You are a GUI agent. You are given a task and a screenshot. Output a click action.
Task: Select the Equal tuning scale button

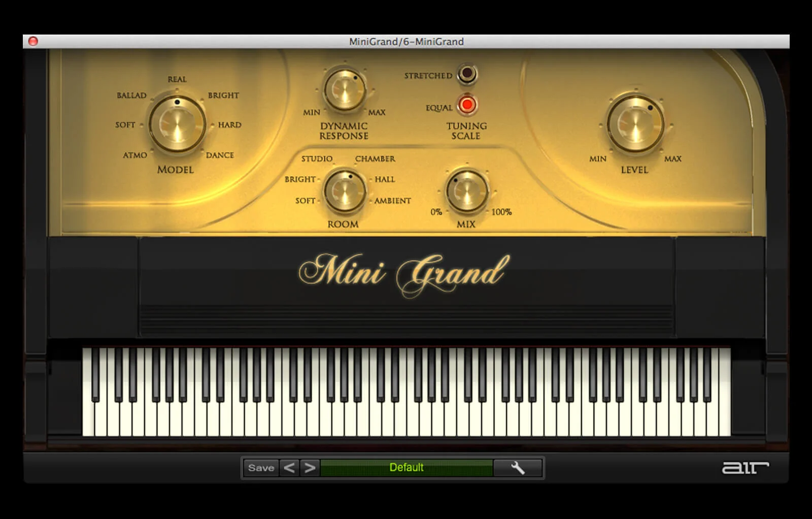pyautogui.click(x=467, y=105)
